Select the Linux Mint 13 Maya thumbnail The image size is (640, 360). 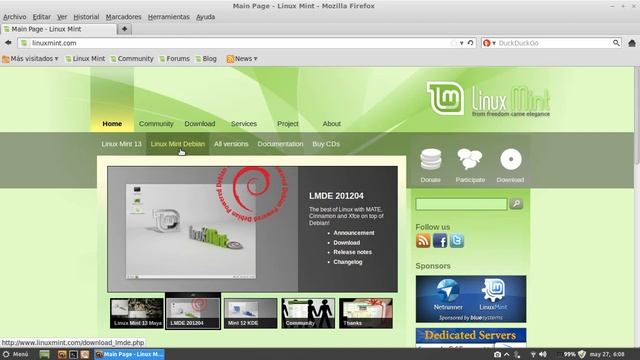[x=137, y=313]
